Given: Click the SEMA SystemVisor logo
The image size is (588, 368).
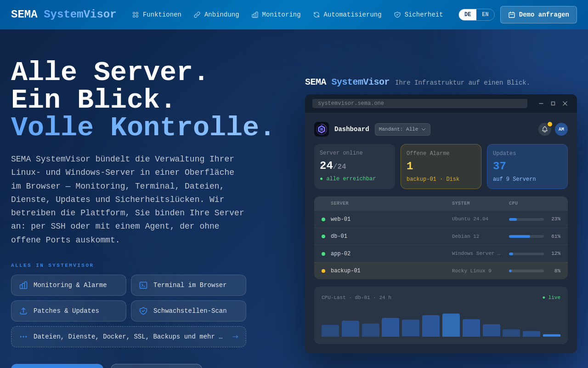Looking at the screenshot, I should pos(64,15).
